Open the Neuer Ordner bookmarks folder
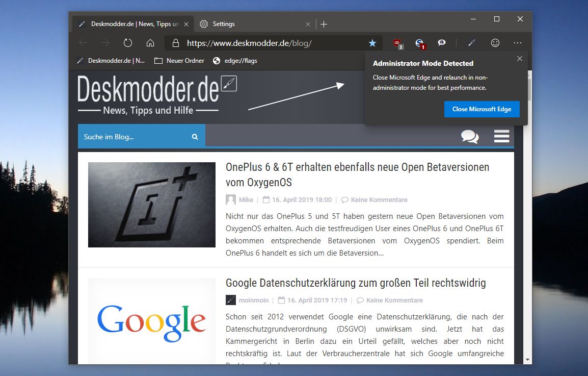The width and height of the screenshot is (588, 376). coord(179,61)
